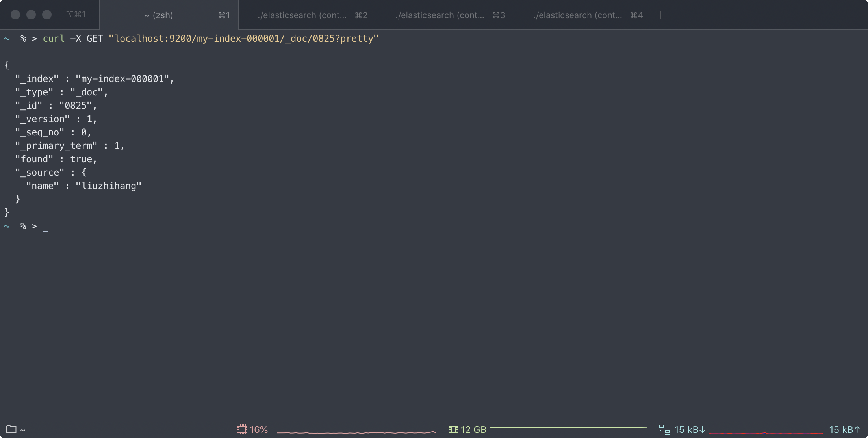
Task: Click the memory RAM icon
Action: click(x=453, y=429)
